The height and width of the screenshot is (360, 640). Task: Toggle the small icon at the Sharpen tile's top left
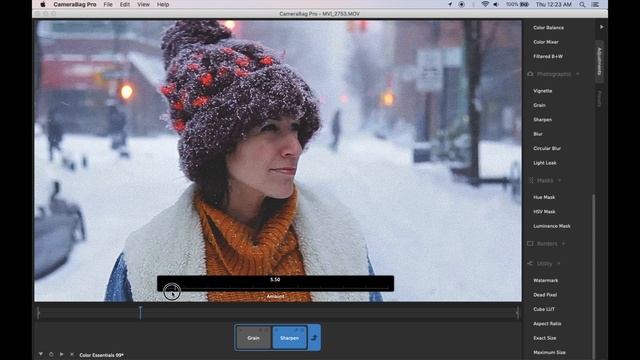(276, 329)
